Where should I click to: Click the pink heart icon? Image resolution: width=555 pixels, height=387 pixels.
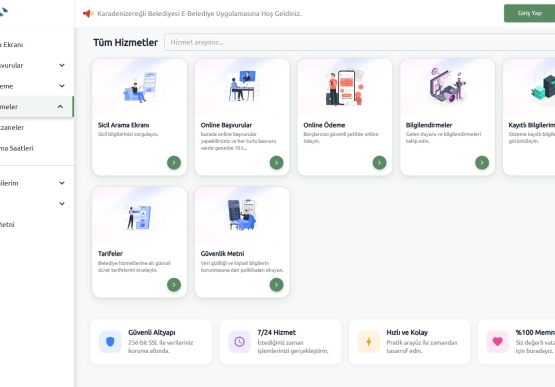point(497,342)
